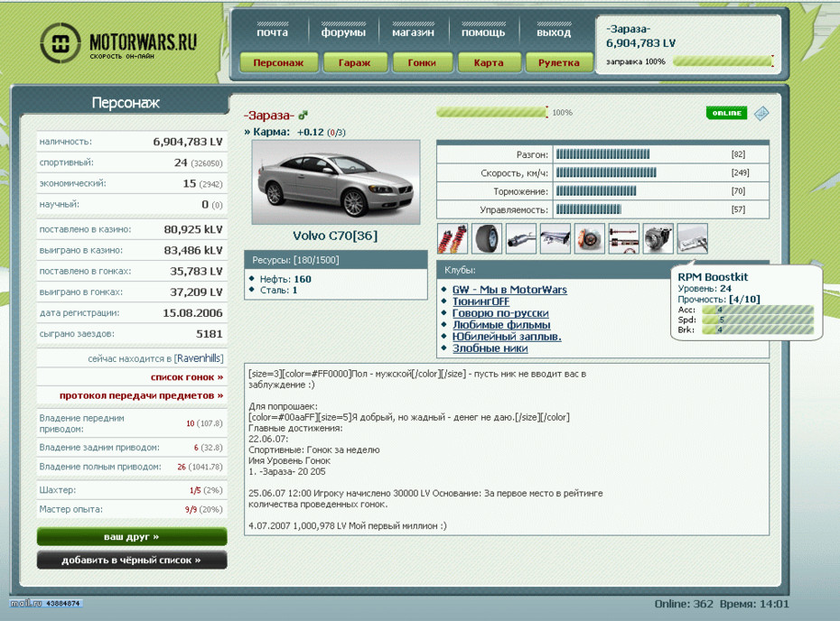Image resolution: width=840 pixels, height=621 pixels.
Task: Pick the spoiler wing part icon
Action: pyautogui.click(x=555, y=238)
